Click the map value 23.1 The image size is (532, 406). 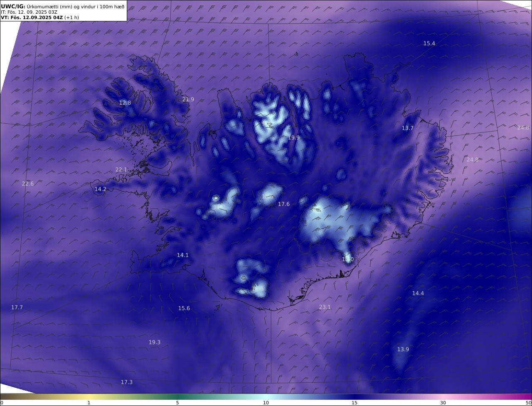(325, 307)
